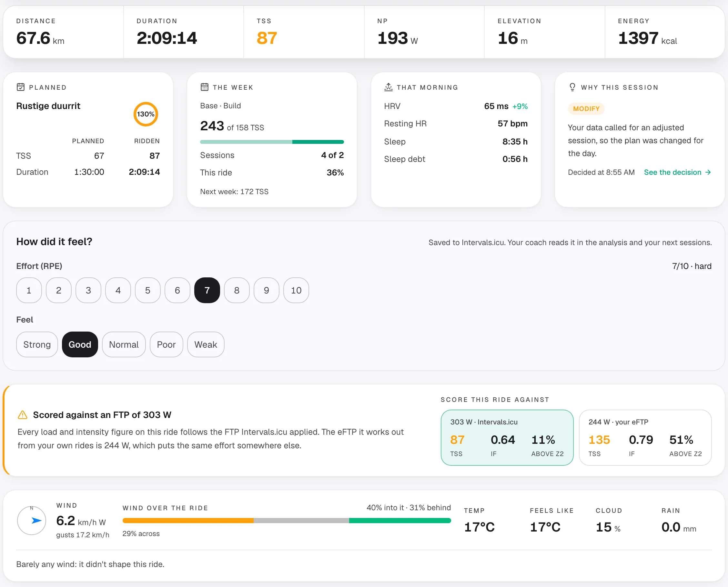Click the wind over the ride bar

point(287,521)
